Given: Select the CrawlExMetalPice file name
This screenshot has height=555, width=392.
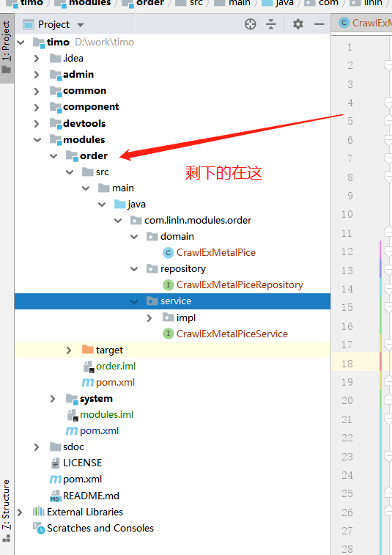Looking at the screenshot, I should pyautogui.click(x=216, y=253).
